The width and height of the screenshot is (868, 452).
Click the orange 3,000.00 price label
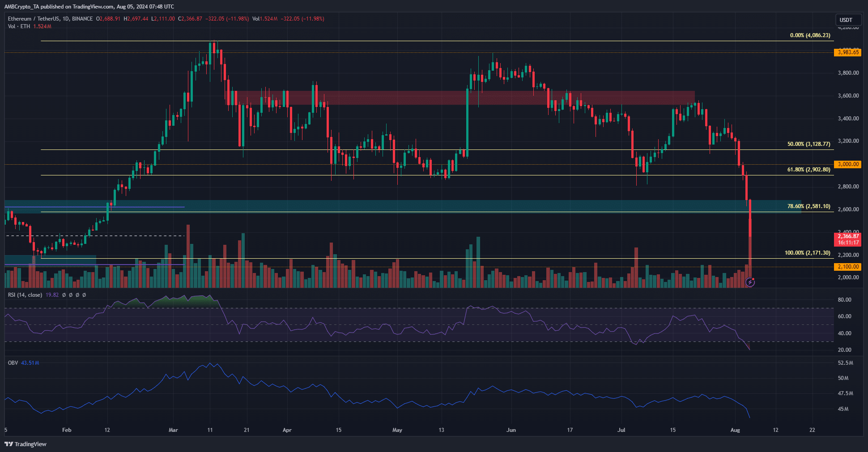coord(848,164)
